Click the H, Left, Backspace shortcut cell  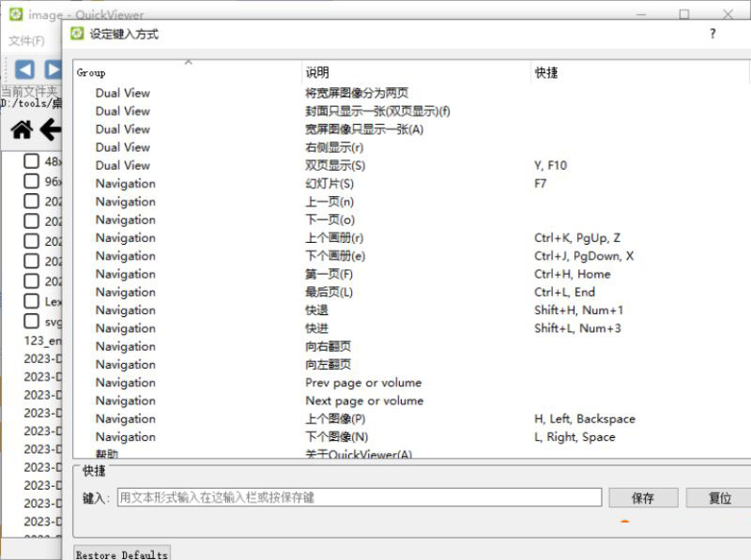click(585, 418)
